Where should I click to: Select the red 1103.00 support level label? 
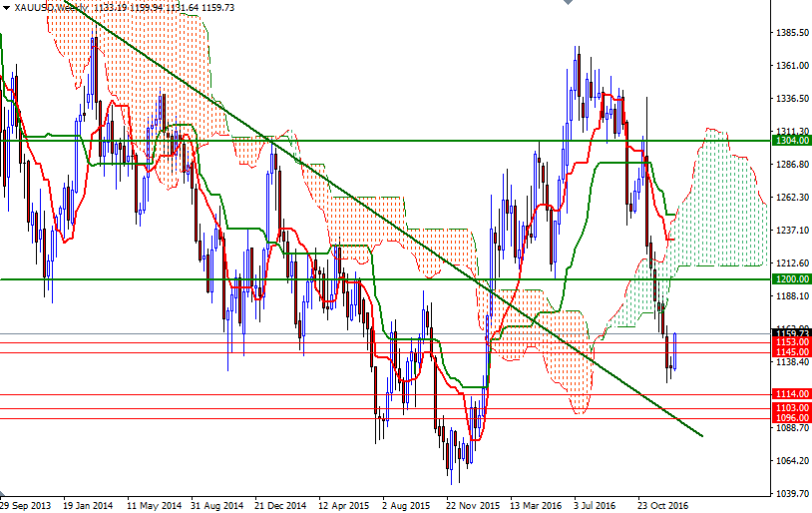[x=791, y=408]
